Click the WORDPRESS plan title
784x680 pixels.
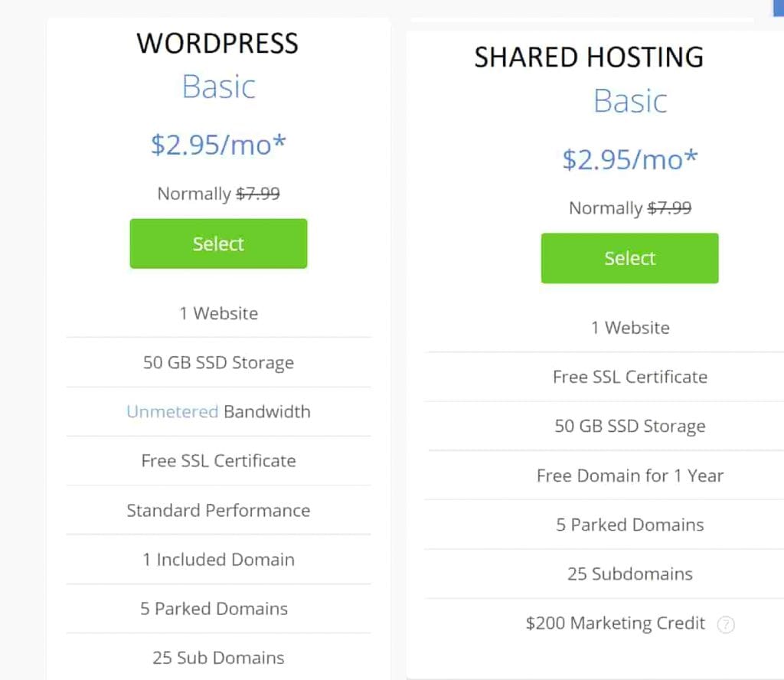(218, 44)
